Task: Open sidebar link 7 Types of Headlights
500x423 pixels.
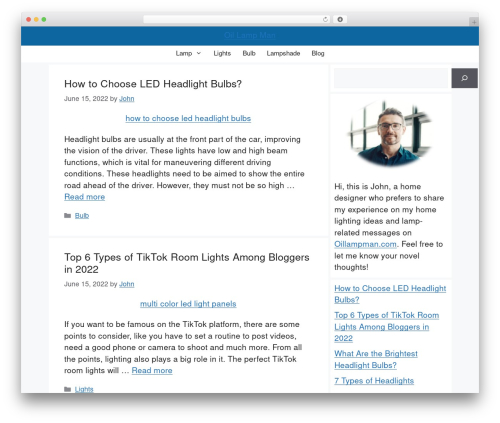Action: point(374,381)
